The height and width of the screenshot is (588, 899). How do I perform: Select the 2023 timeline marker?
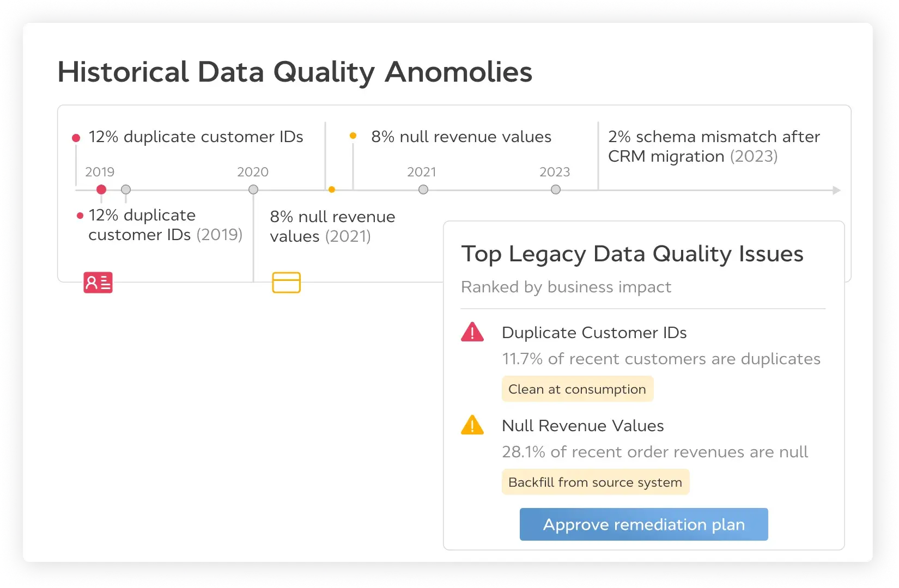click(556, 189)
